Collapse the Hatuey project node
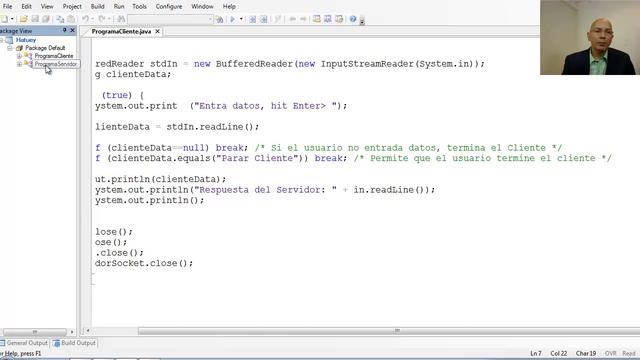The image size is (640, 360). pos(2,40)
